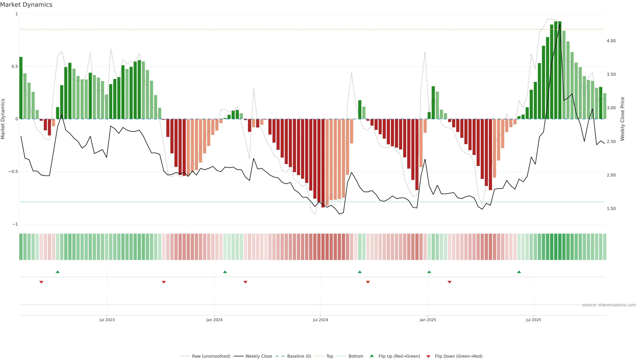Click the source: sharemaestro.com text
The image size is (644, 362).
[609, 305]
